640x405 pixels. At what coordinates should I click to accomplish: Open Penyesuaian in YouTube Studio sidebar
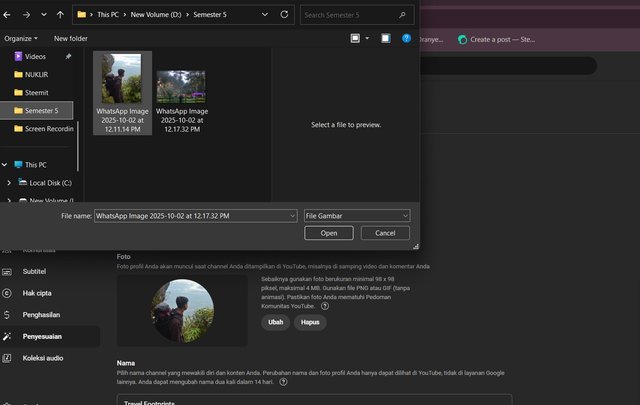coord(42,336)
